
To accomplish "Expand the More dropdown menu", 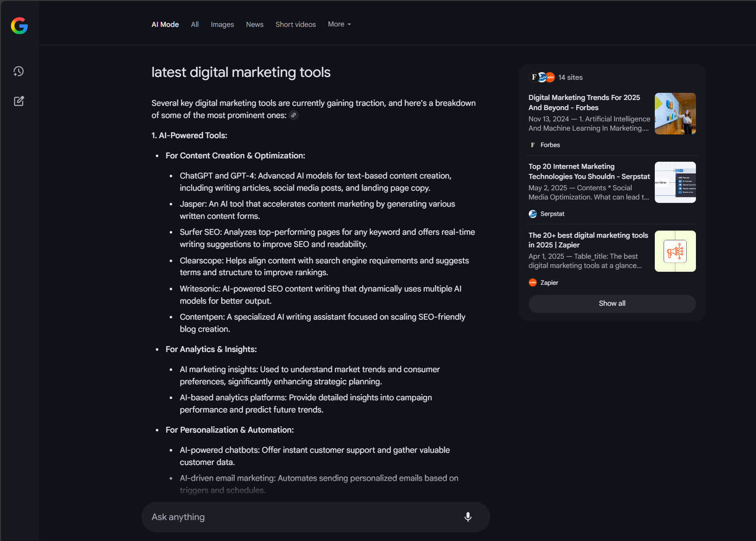I will point(339,24).
